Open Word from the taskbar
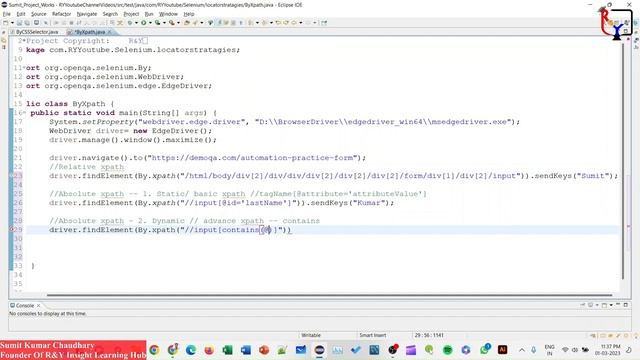Screen dimensions: 640x360 [x=246, y=350]
